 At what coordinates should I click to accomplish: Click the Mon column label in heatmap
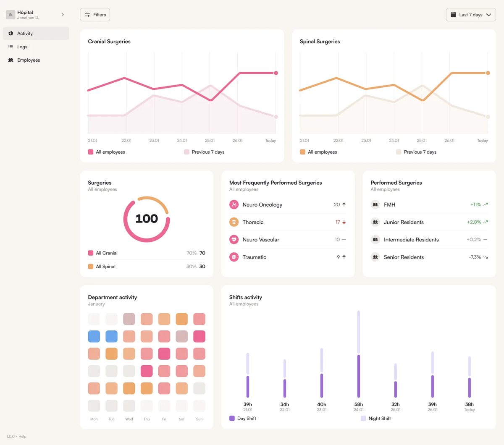[x=94, y=419]
